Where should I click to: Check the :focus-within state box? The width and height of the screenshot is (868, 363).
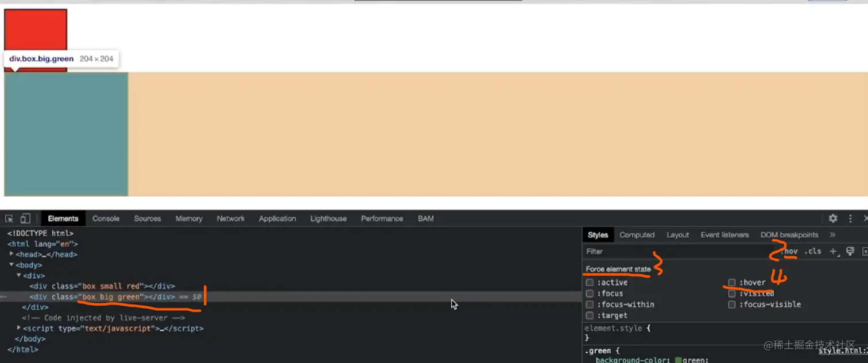point(590,305)
